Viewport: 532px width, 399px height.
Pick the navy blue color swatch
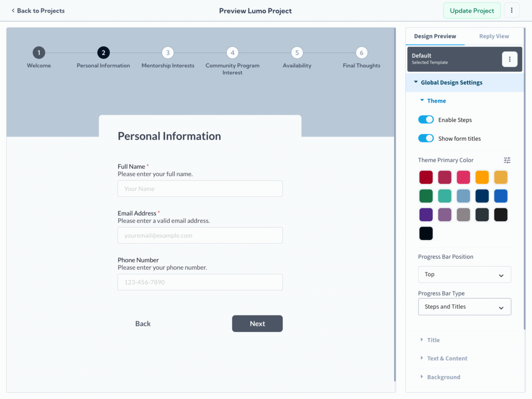[x=482, y=196]
